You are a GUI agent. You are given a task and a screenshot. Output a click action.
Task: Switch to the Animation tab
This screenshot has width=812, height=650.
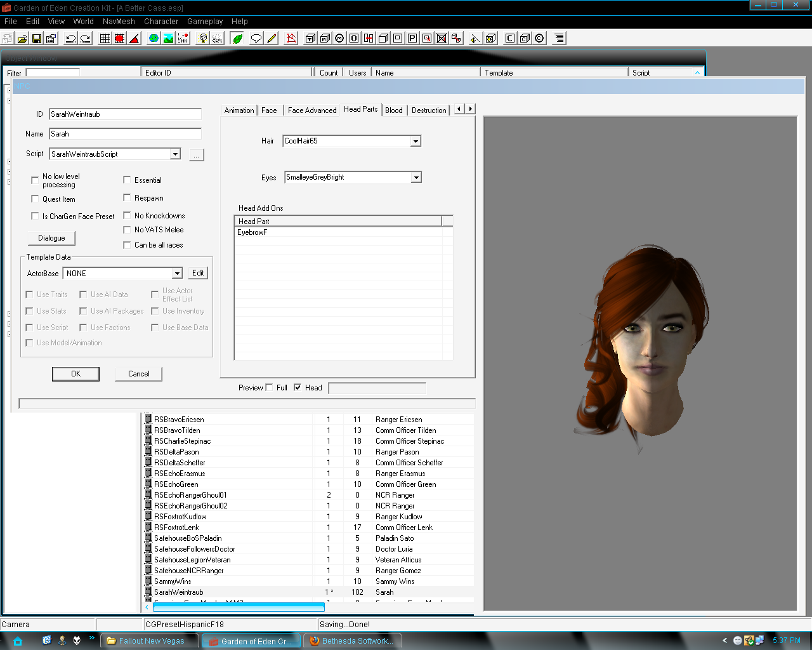click(239, 110)
